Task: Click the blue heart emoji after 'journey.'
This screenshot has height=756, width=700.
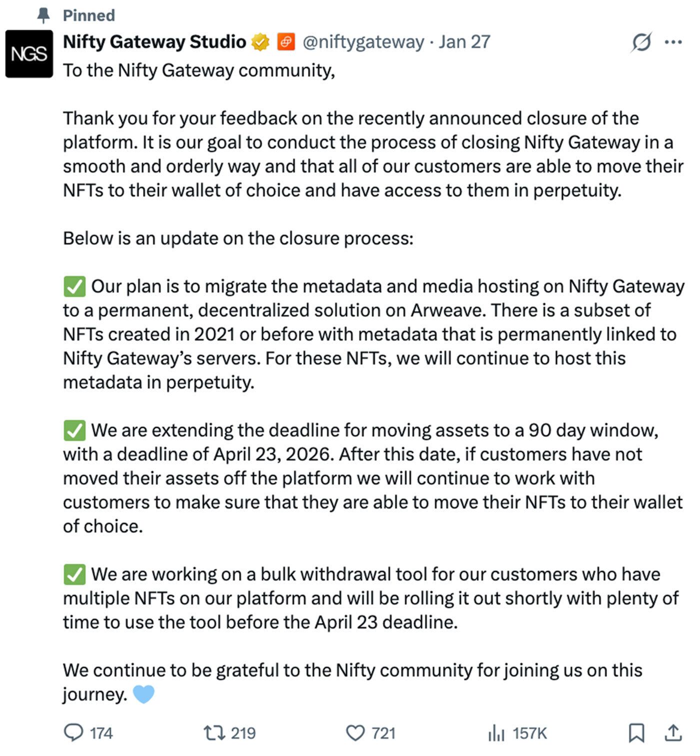Action: (143, 694)
